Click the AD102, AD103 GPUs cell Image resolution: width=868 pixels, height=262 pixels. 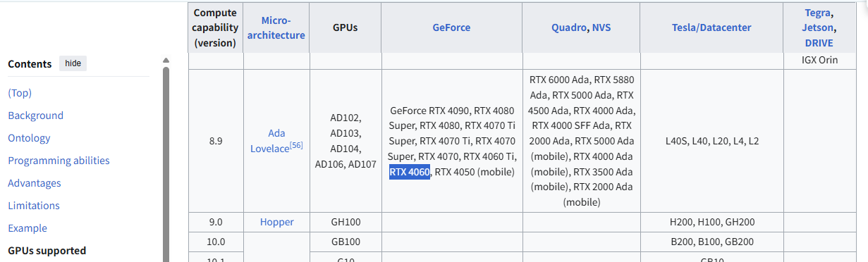click(346, 141)
